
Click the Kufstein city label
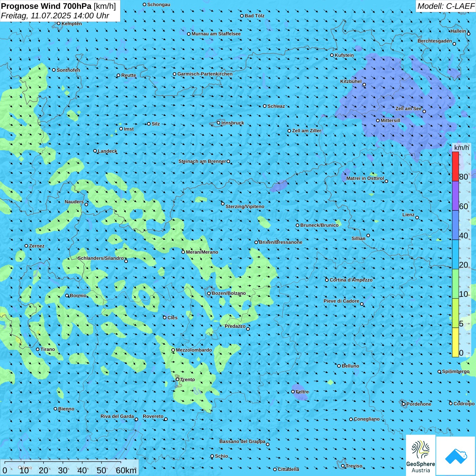344,55
